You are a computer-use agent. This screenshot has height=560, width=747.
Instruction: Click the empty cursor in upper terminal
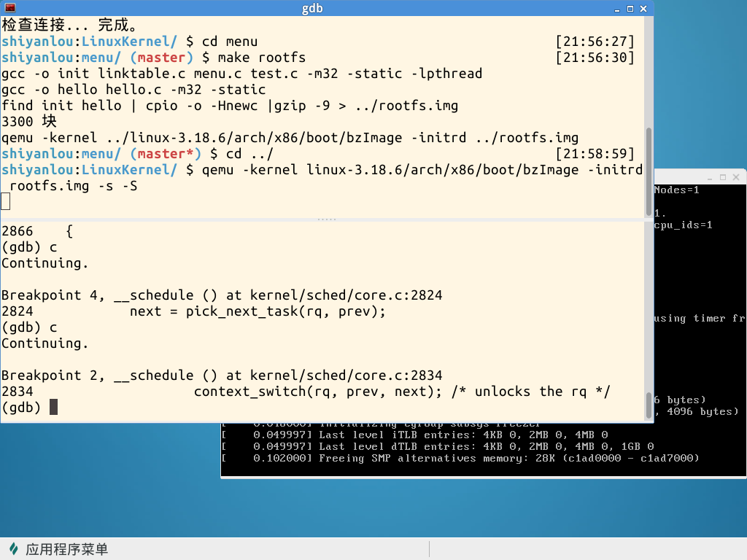(5, 201)
